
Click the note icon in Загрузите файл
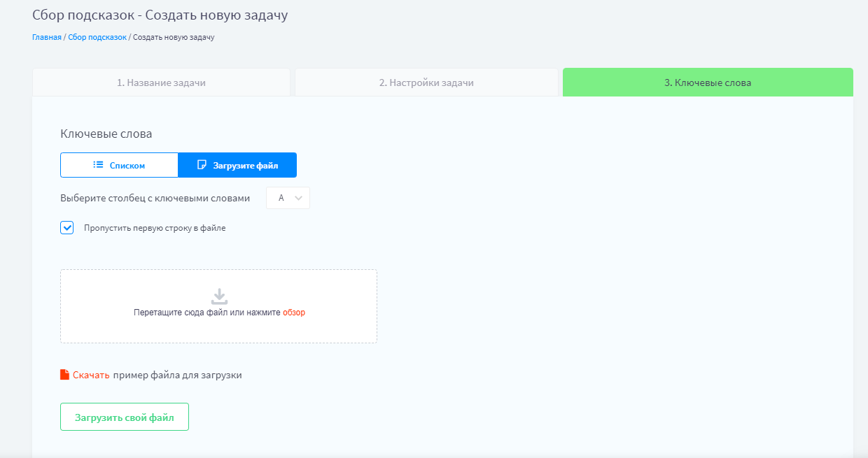click(202, 165)
